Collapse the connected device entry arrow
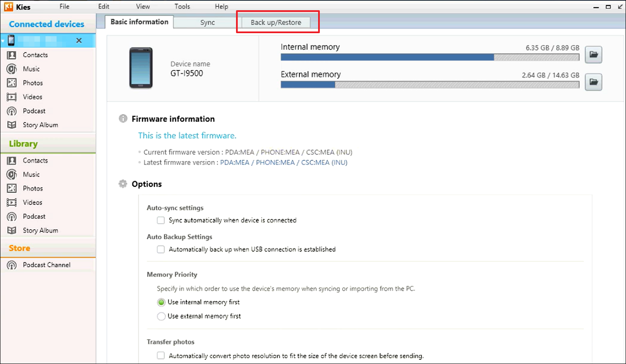Viewport: 626px width, 364px height. click(x=3, y=41)
